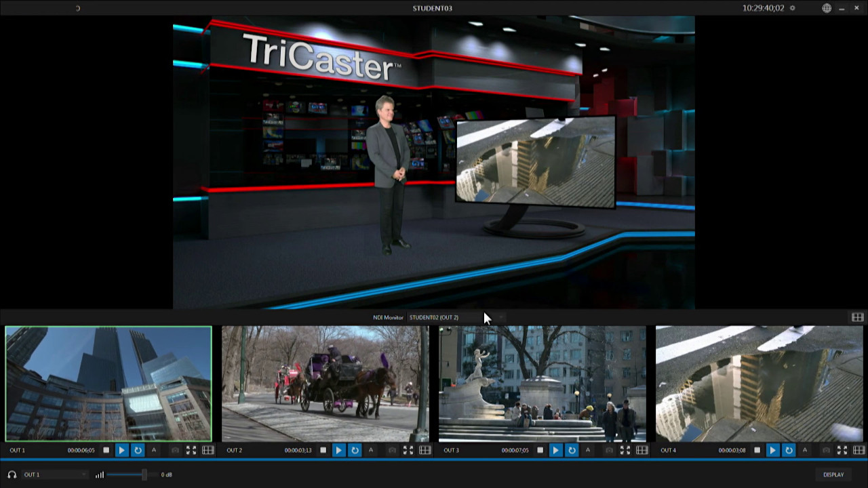
Task: Play the OUT 1 channel
Action: (122, 450)
